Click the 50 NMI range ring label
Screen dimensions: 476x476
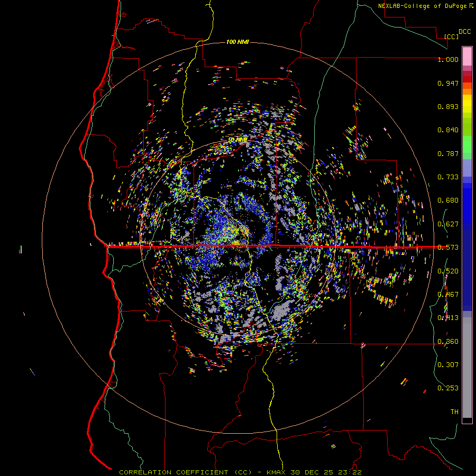pos(237,140)
